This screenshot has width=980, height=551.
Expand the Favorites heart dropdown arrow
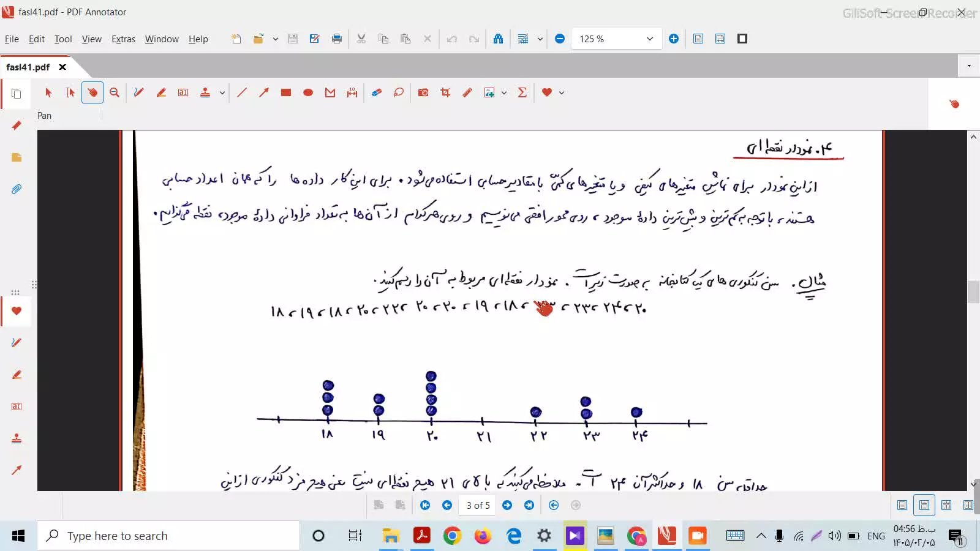point(561,93)
